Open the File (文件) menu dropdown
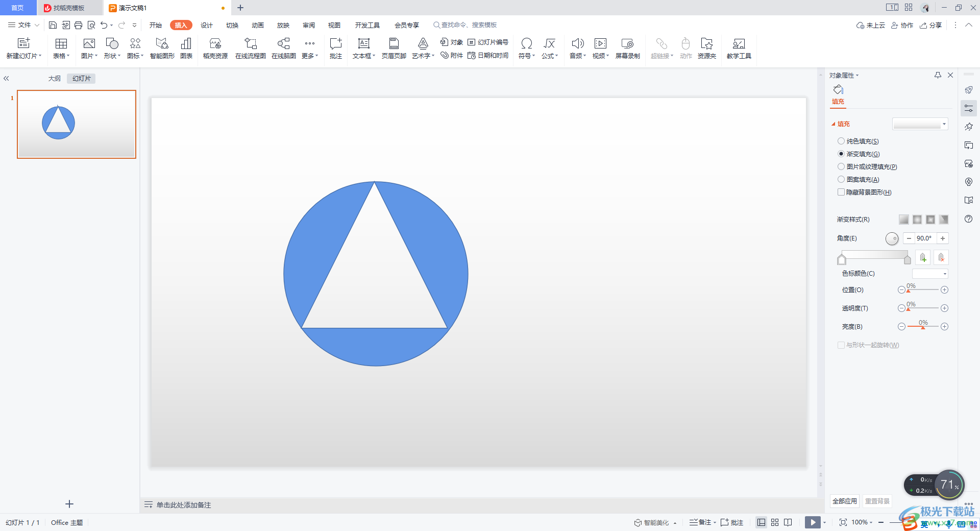This screenshot has width=980, height=531. 24,25
